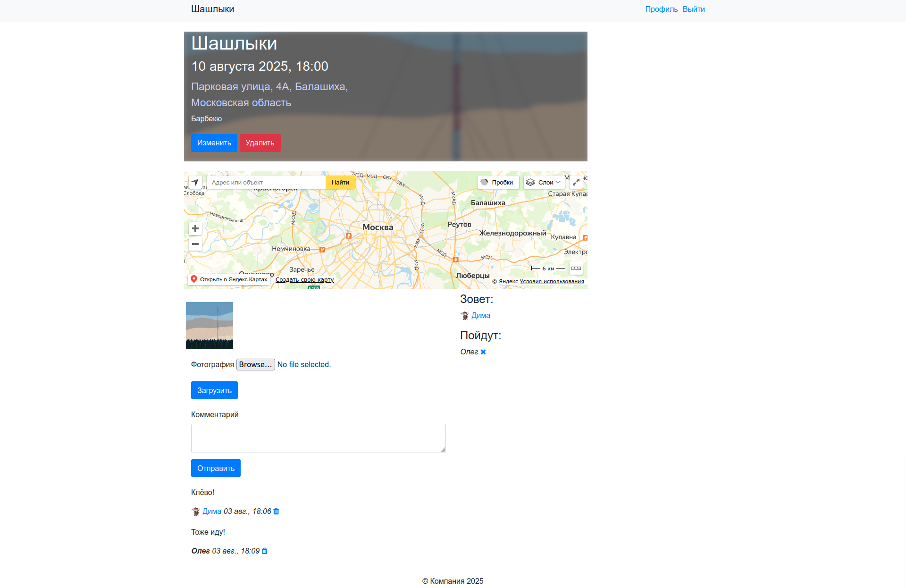Delete Олег's comment via trash icon
The image size is (906, 588).
coord(265,551)
